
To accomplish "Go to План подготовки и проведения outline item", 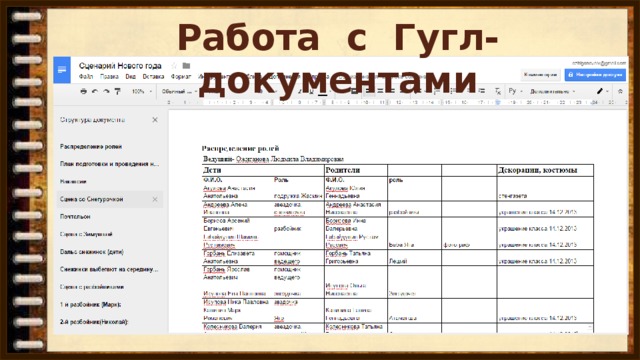I will tap(109, 164).
